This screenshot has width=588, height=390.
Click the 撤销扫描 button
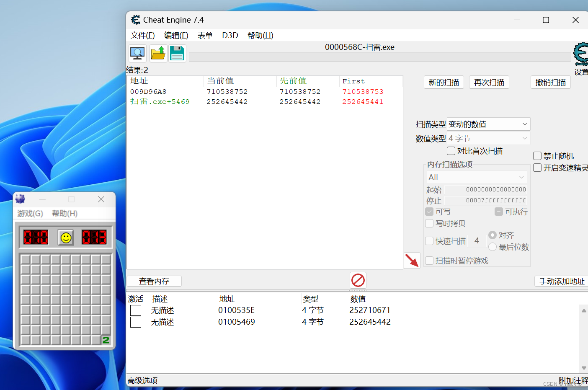pyautogui.click(x=551, y=82)
